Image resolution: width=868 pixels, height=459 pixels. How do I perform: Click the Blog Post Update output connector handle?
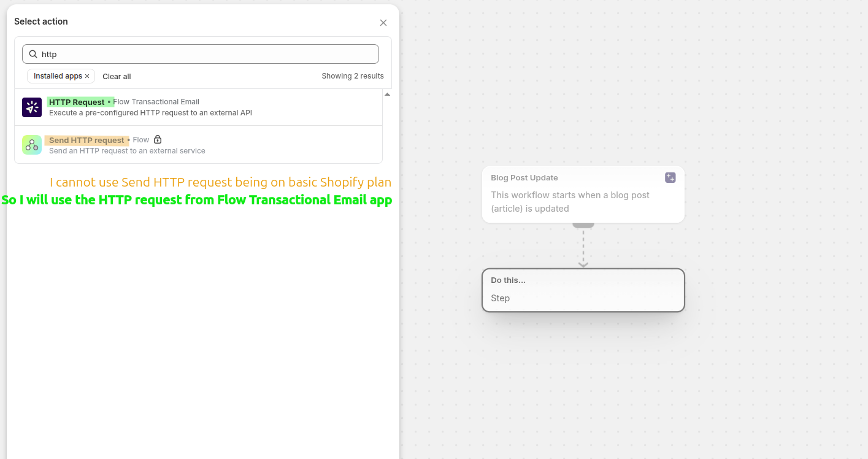tap(583, 225)
